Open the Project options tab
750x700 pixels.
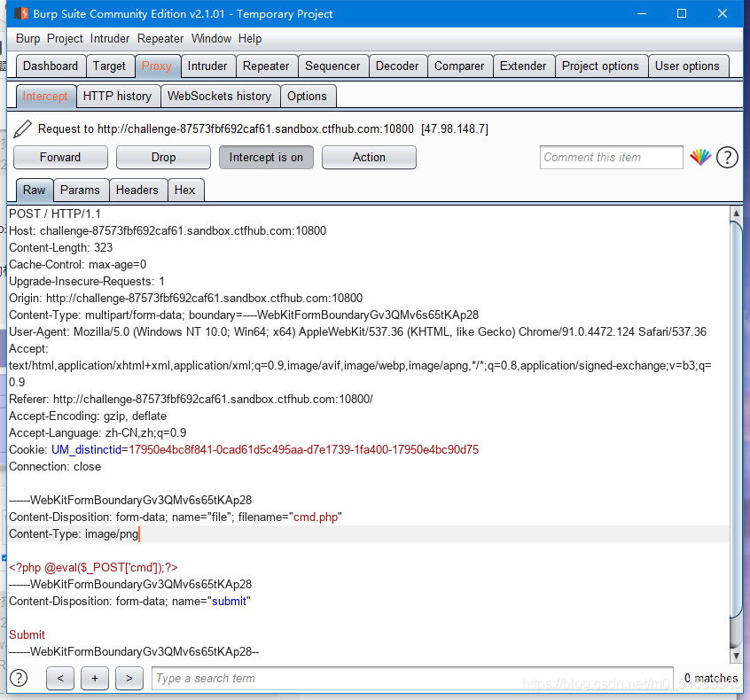pos(600,66)
